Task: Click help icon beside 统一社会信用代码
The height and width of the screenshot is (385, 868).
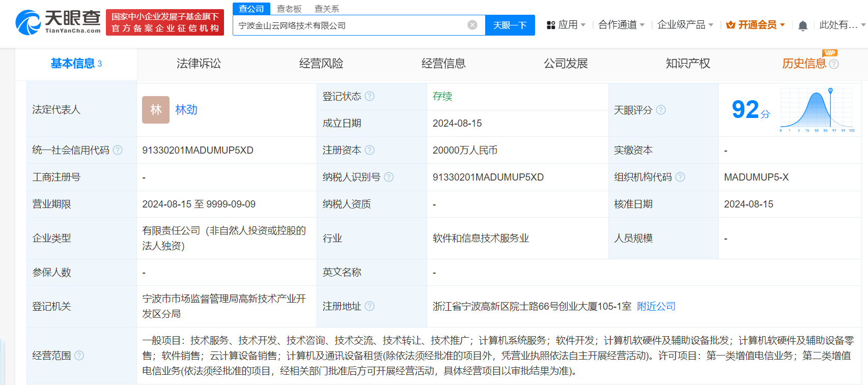Action: (x=118, y=150)
